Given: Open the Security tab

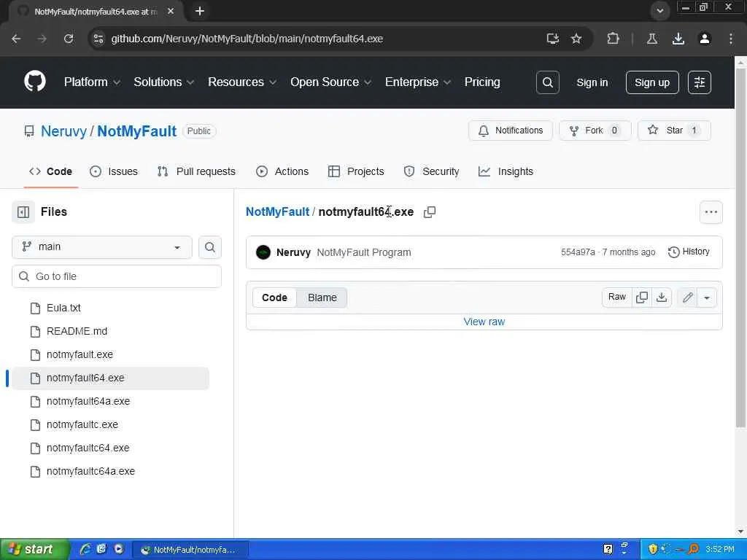Looking at the screenshot, I should [432, 171].
